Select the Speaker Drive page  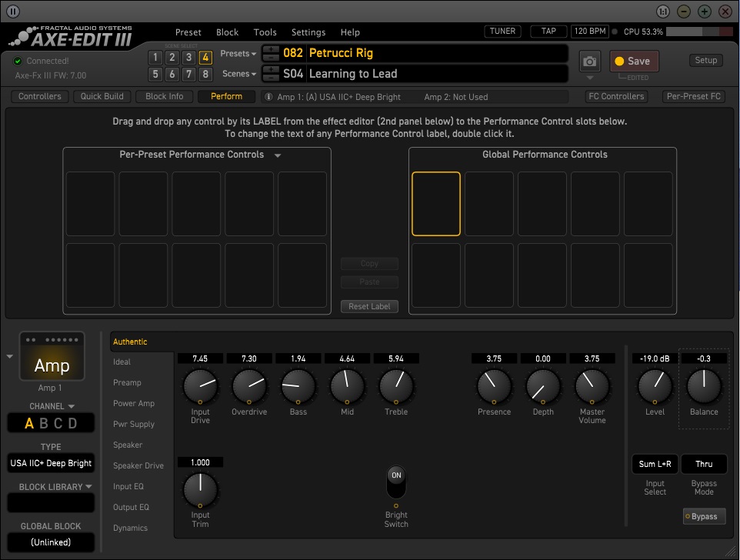pyautogui.click(x=138, y=465)
